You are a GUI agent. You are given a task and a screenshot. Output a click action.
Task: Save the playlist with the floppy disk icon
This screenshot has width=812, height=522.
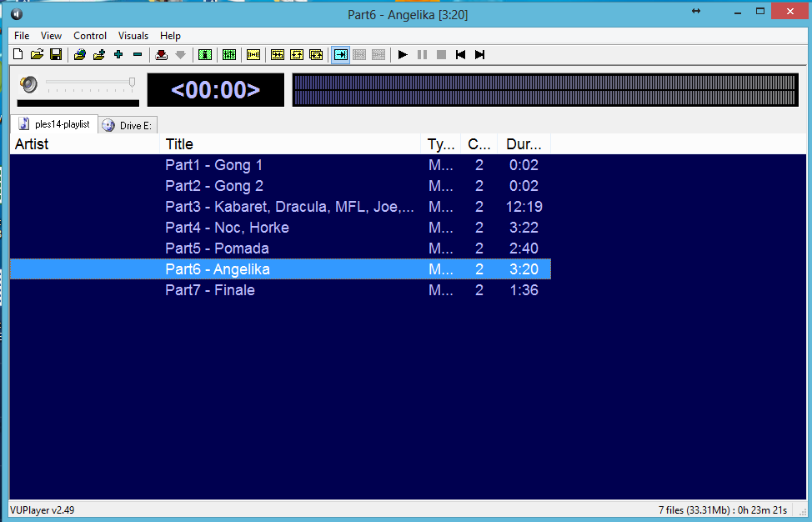pyautogui.click(x=56, y=55)
